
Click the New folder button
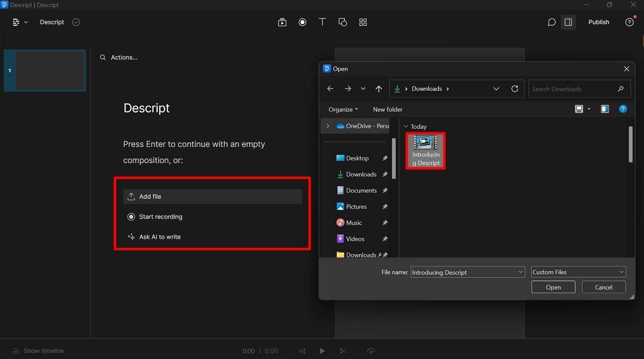coord(387,109)
